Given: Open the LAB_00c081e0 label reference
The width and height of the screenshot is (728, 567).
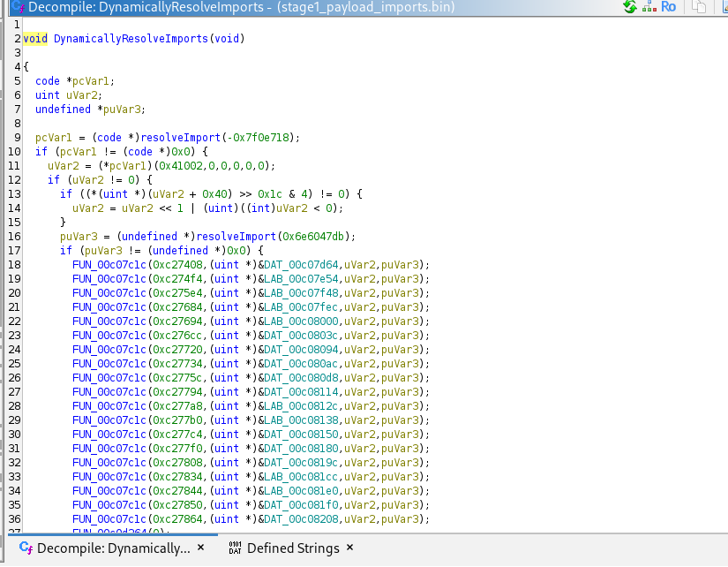Looking at the screenshot, I should click(x=301, y=490).
